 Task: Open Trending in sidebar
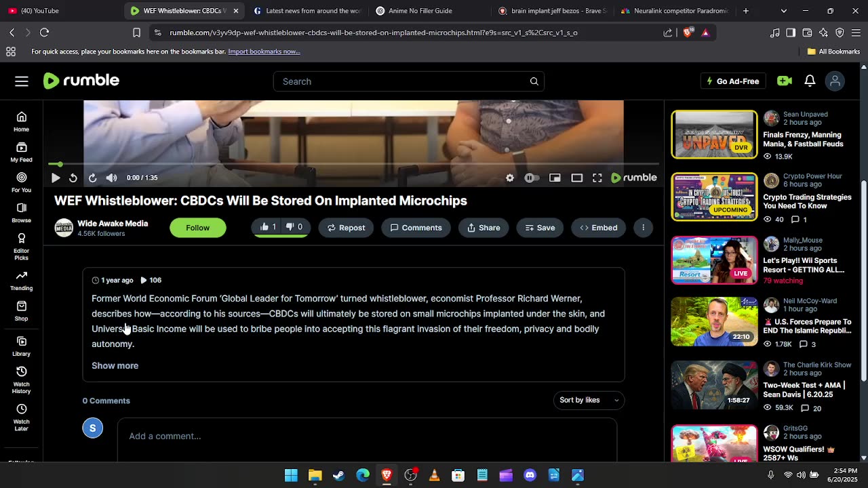[22, 281]
